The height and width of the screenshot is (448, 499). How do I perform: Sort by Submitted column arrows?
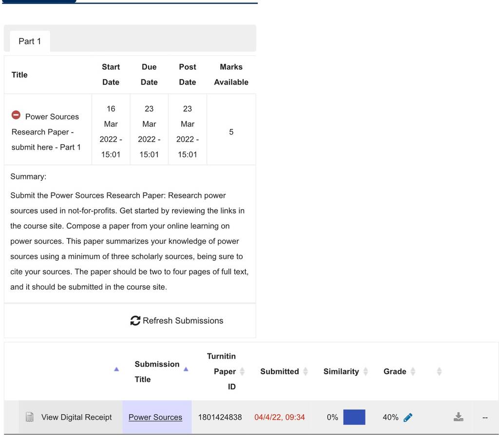pos(306,371)
